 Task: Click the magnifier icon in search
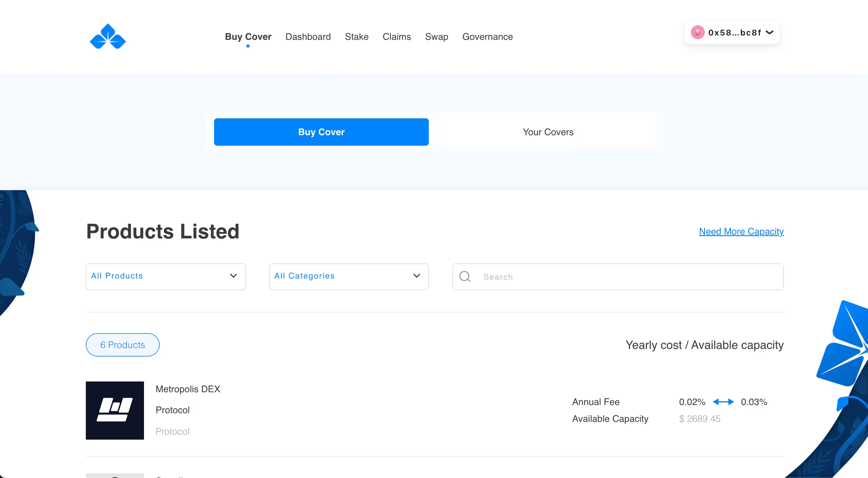(x=465, y=277)
